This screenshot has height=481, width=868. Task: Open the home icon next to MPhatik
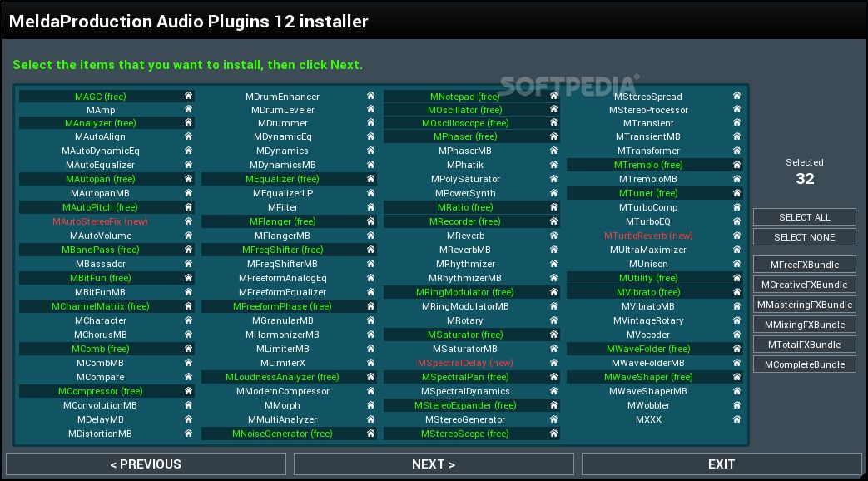(553, 165)
